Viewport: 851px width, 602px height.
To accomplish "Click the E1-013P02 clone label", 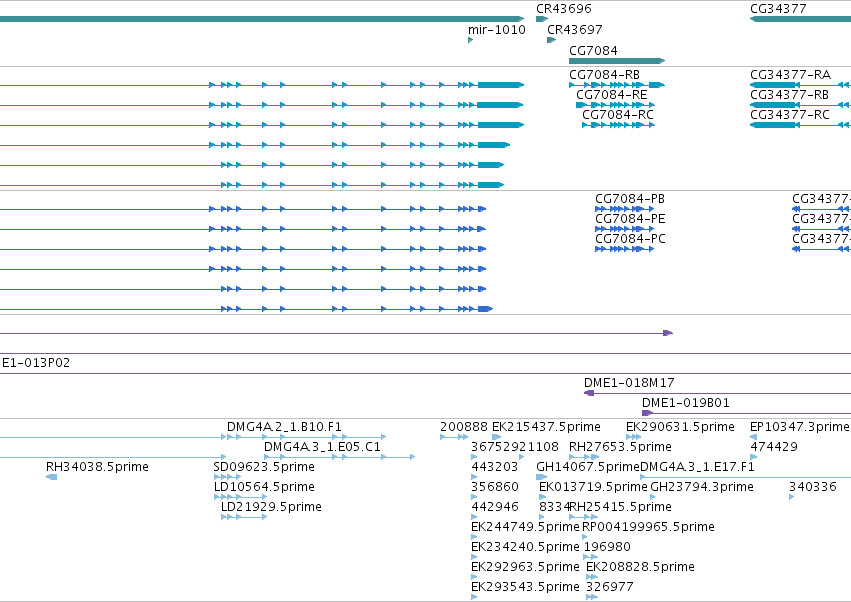I will click(x=36, y=363).
